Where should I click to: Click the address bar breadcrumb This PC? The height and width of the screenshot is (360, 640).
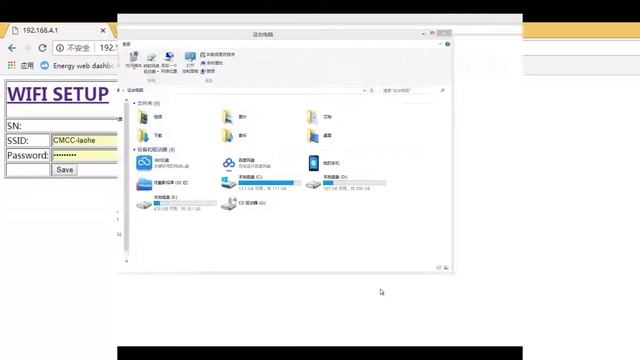136,90
